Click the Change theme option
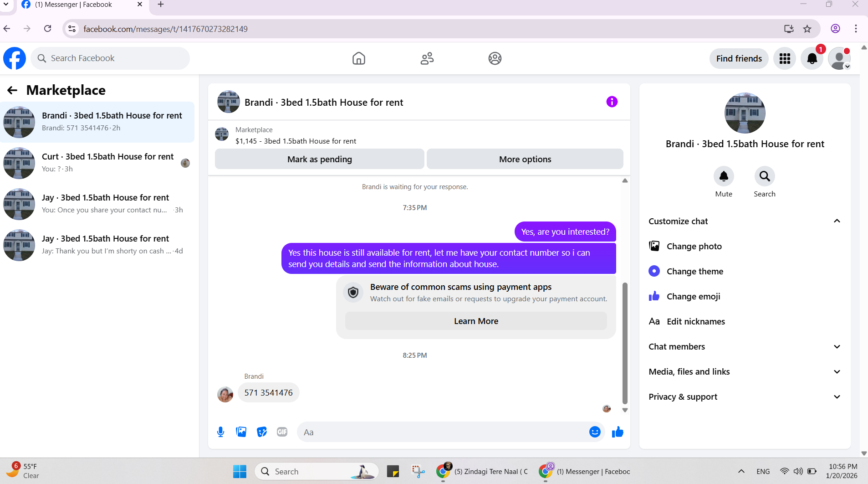The width and height of the screenshot is (868, 484). (745, 271)
